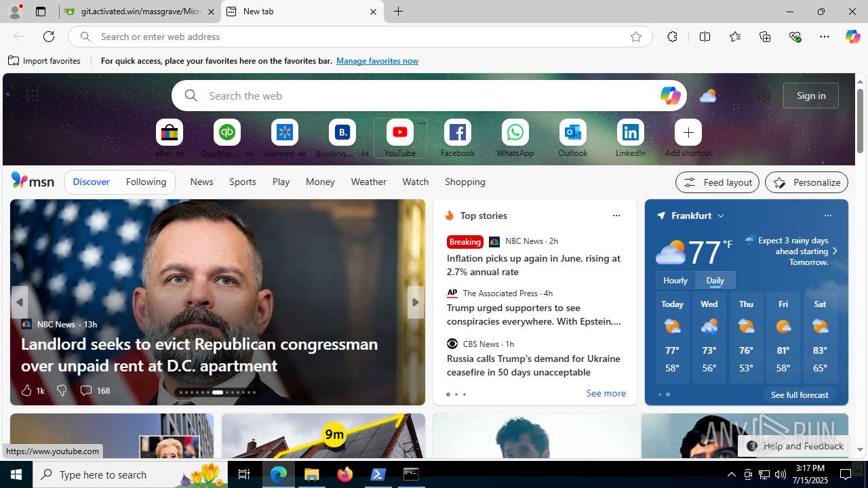Open the LinkedIn shortcut
868x488 pixels.
[x=631, y=139]
